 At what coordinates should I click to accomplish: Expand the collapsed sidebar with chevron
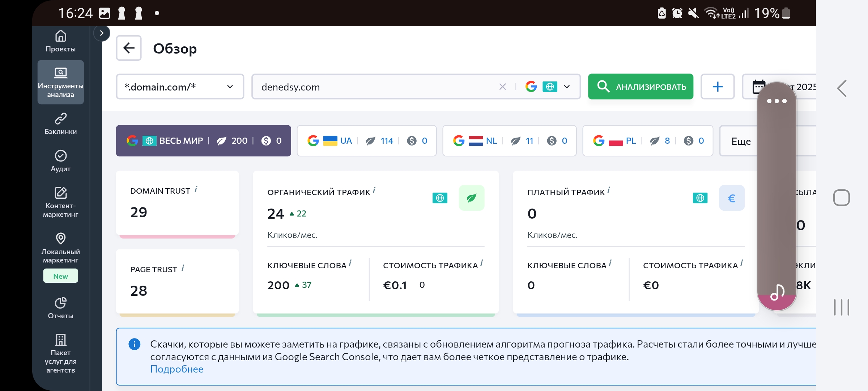[102, 33]
